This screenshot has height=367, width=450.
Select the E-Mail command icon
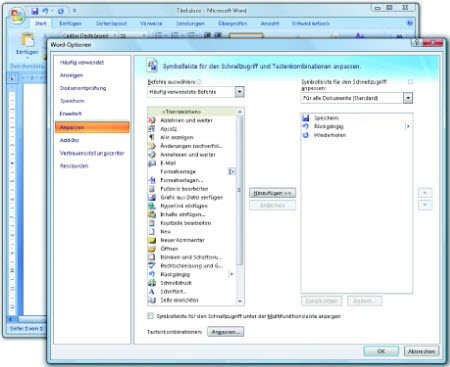tap(152, 163)
